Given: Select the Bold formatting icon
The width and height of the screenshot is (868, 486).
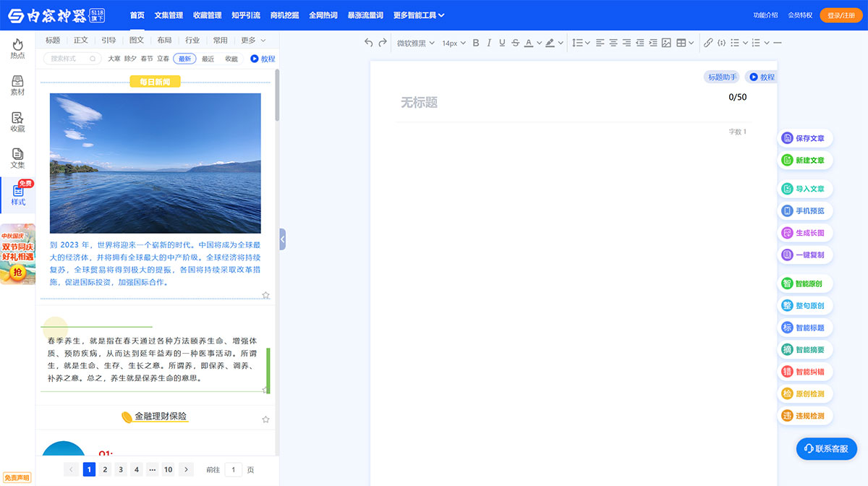Looking at the screenshot, I should pos(475,43).
